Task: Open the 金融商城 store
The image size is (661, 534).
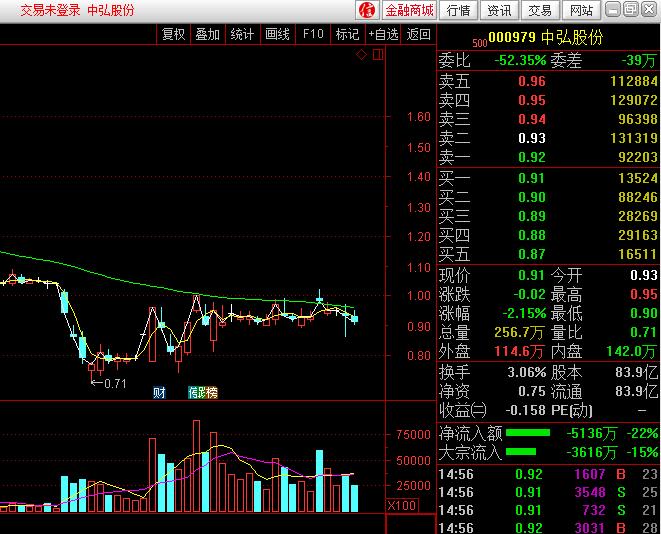Action: point(409,10)
